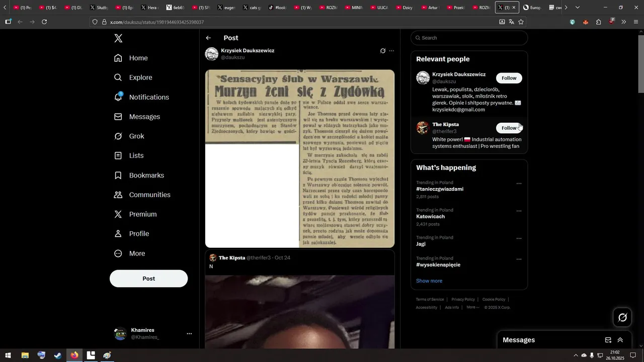This screenshot has width=644, height=362.
Task: Open File Explorer from the taskbar
Action: [x=25, y=355]
